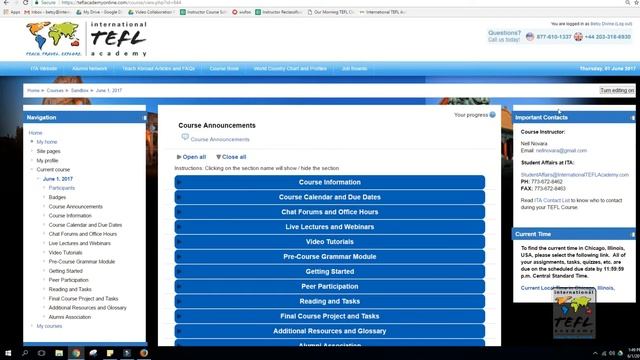Screen dimensions: 640x360
Task: Open Alumni Network menu item
Action: tap(89, 69)
